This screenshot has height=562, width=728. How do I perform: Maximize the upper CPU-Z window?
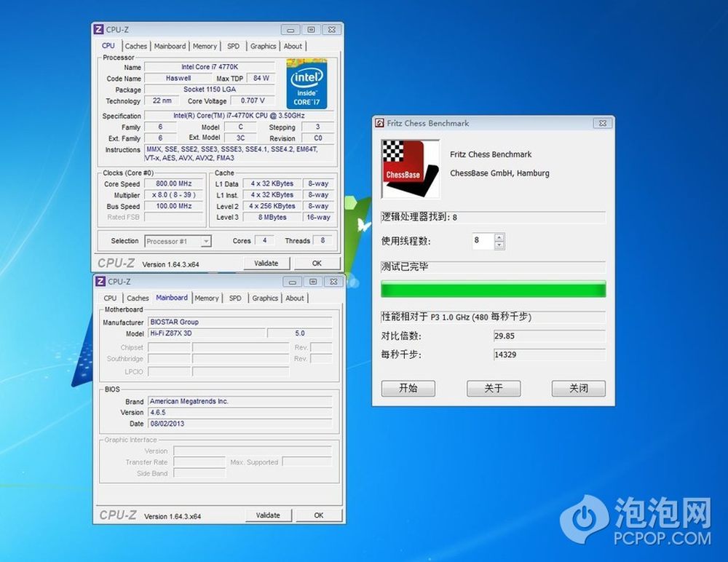coord(311,30)
